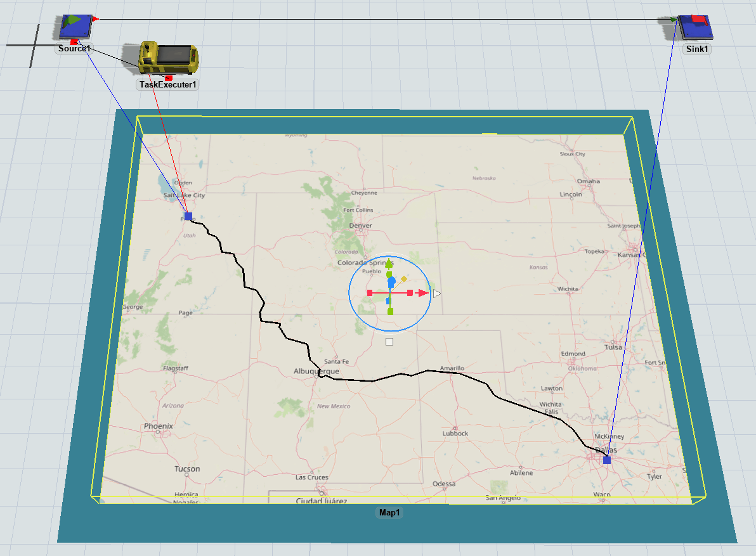Select the blue route point at Dallas

pos(607,460)
